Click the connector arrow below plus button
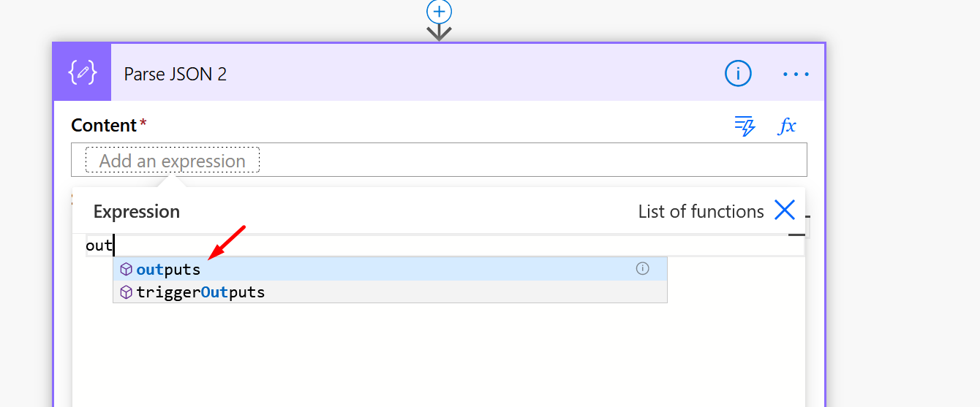 (439, 33)
